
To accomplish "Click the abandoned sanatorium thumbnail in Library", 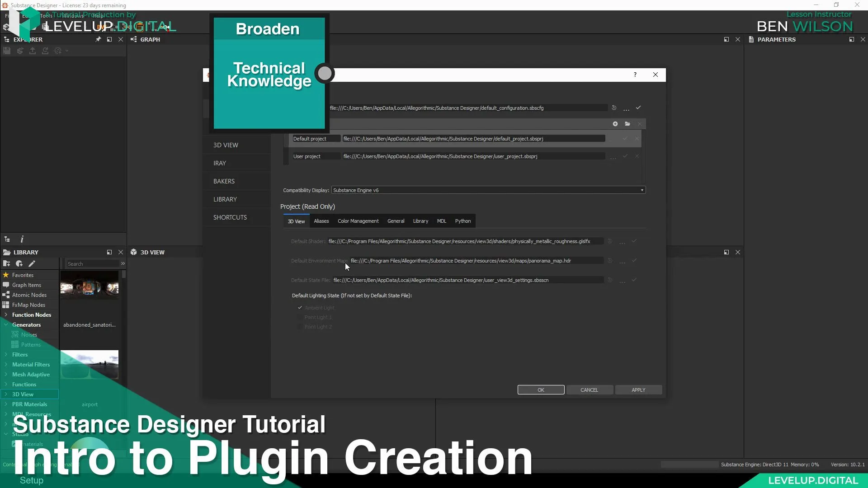I will [x=89, y=288].
